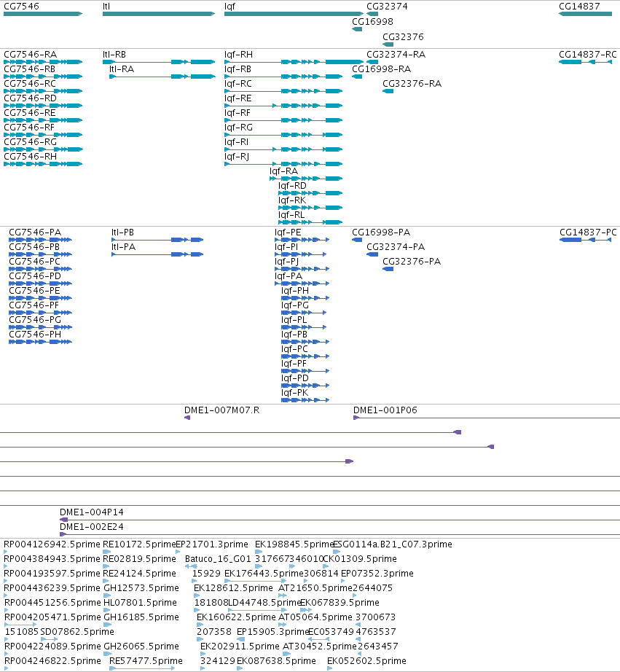Image resolution: width=620 pixels, height=672 pixels.
Task: Open transcript ltl-RB label
Action: point(114,55)
